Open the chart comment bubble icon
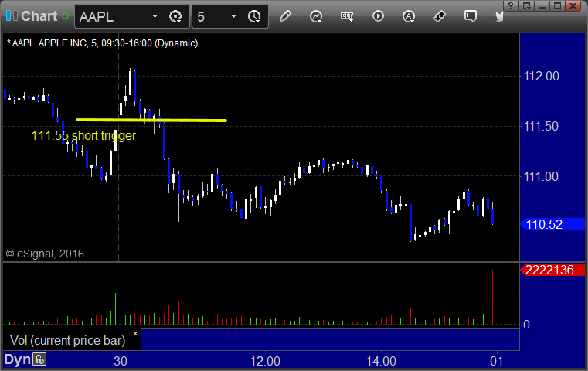 (470, 16)
